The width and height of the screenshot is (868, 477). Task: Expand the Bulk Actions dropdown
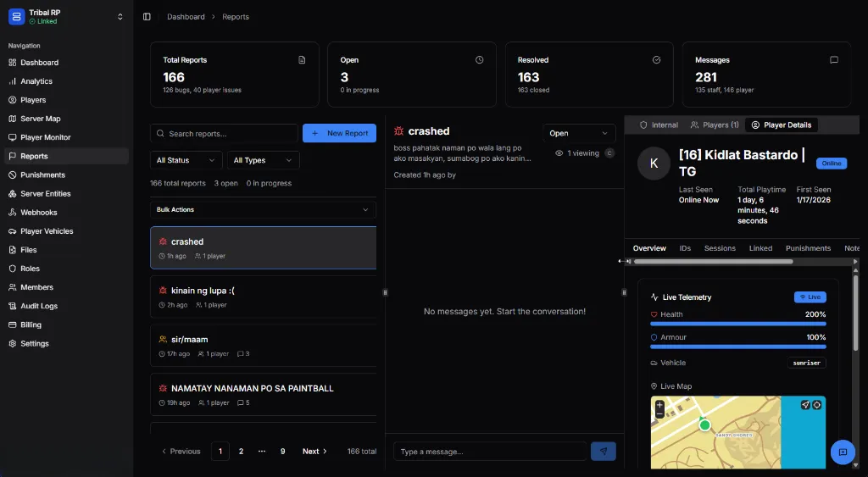(263, 210)
